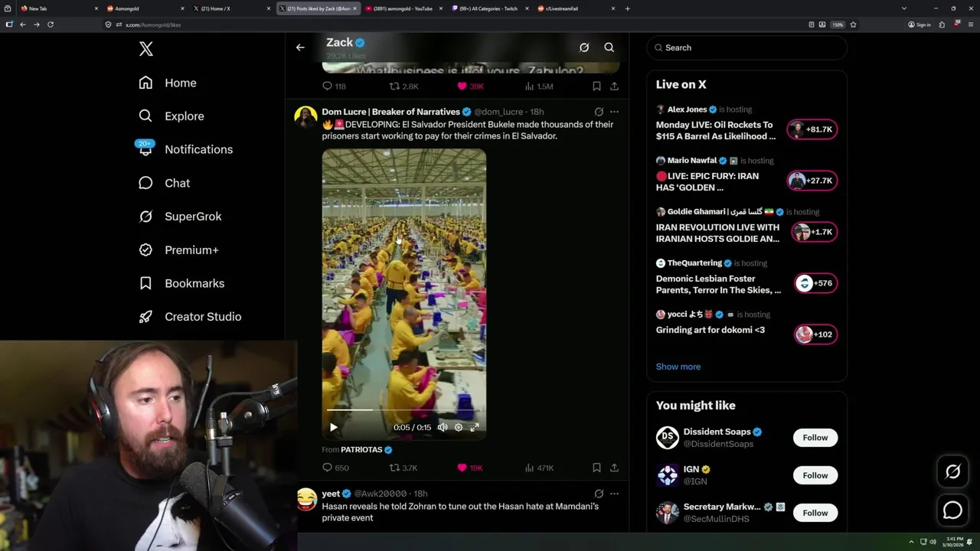Viewport: 980px width, 551px height.
Task: Open the more options menu on yeet's post
Action: 614,494
